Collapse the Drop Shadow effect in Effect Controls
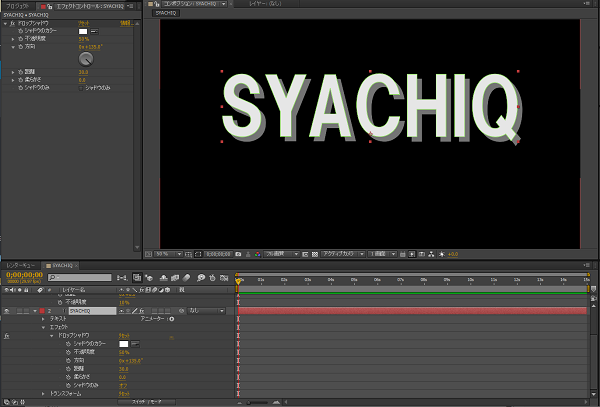This screenshot has width=600, height=407. [5, 22]
